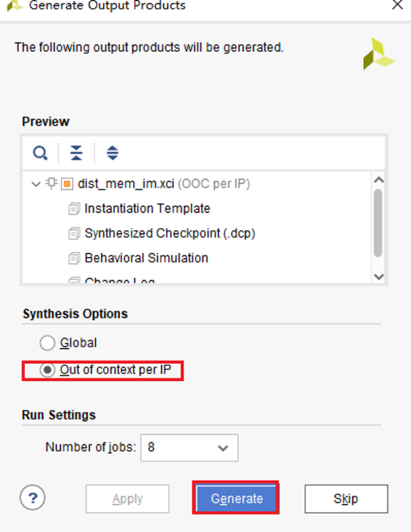Screen dimensions: 411x532
Task: Click the search icon in Preview toolbar
Action: click(40, 153)
